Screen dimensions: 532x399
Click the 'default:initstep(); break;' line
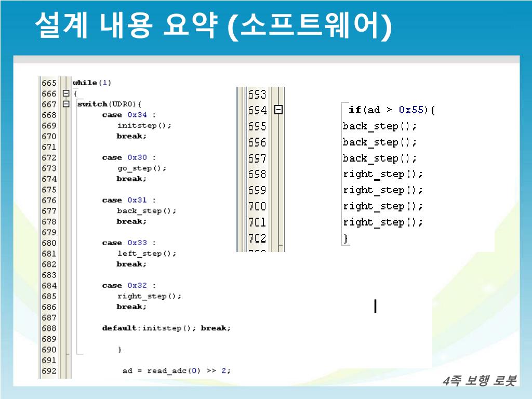(166, 328)
